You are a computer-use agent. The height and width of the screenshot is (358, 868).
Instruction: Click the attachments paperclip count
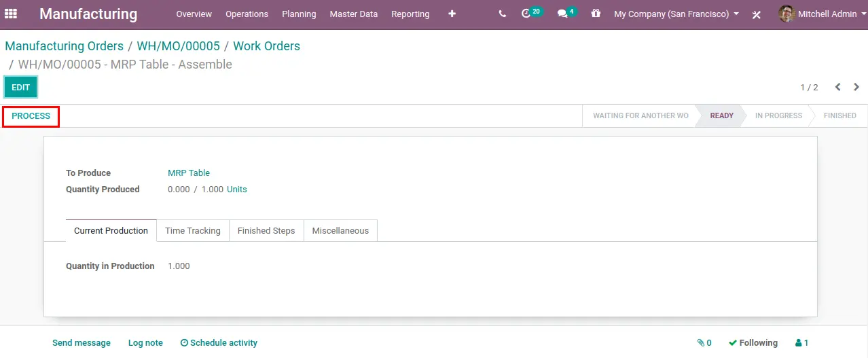click(704, 343)
